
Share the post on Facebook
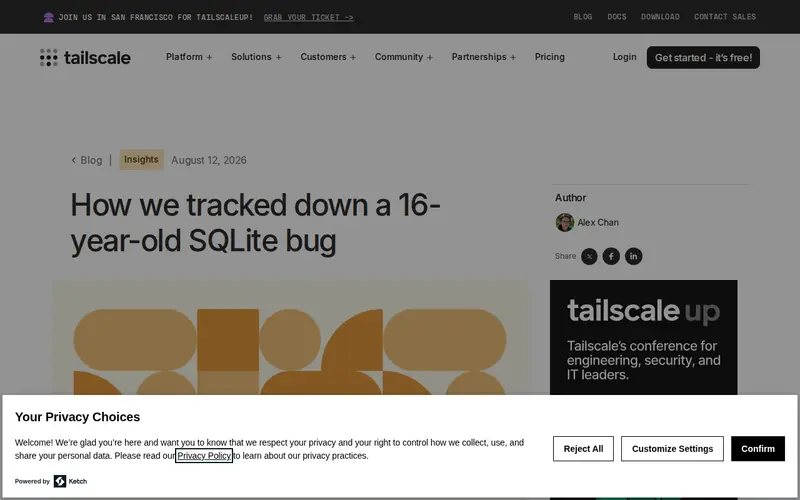[x=611, y=256]
